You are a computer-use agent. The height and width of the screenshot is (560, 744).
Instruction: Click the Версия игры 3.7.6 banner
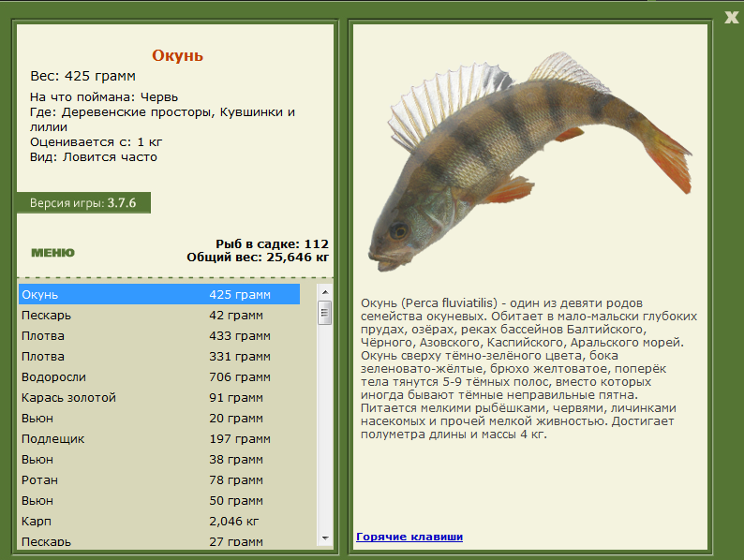(83, 203)
